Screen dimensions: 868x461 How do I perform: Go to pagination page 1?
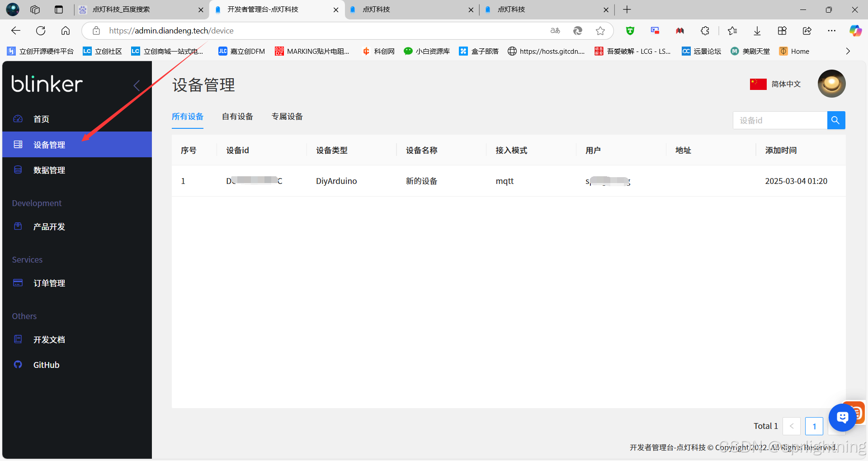click(x=814, y=426)
